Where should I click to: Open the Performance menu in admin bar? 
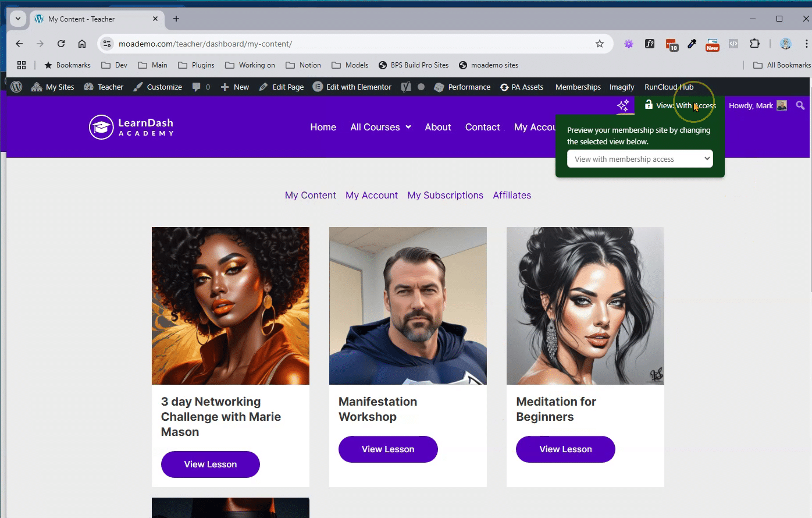[x=462, y=87]
